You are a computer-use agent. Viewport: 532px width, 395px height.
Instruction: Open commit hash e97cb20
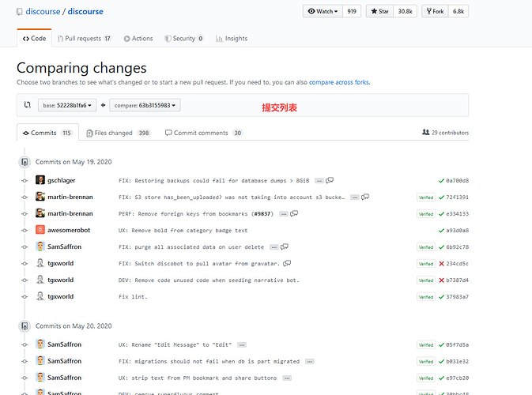[x=458, y=378]
